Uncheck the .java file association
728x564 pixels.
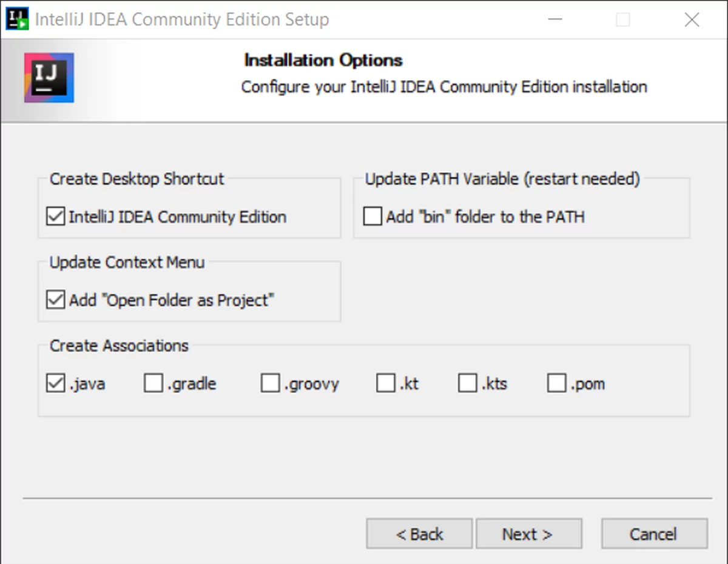pos(56,383)
